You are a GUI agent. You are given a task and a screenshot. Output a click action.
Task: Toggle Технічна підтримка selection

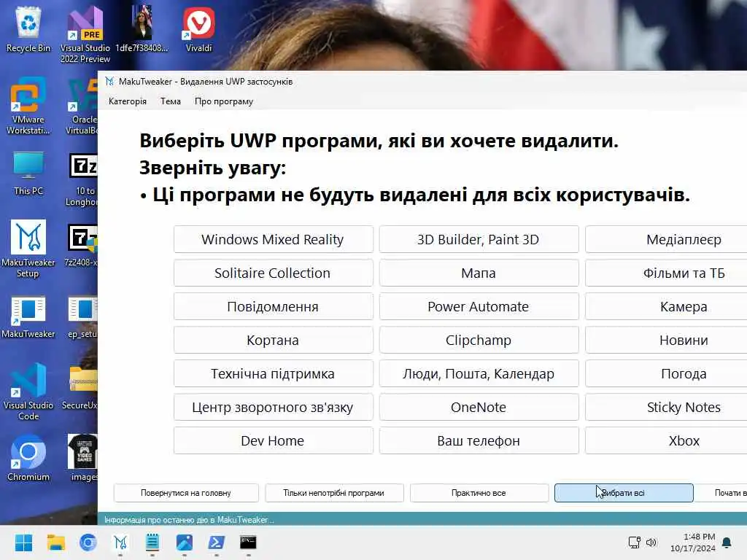pos(273,374)
